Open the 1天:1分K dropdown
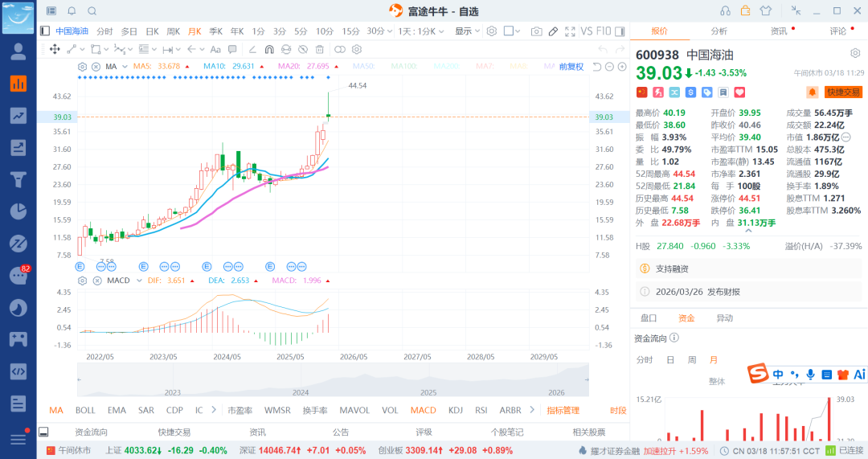This screenshot has height=459, width=868. click(421, 31)
